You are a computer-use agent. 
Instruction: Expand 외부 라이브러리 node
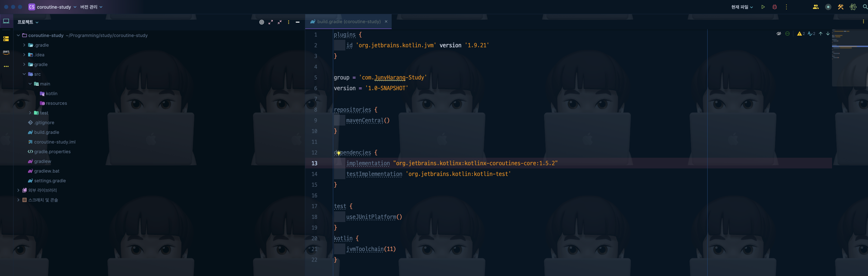(x=18, y=190)
